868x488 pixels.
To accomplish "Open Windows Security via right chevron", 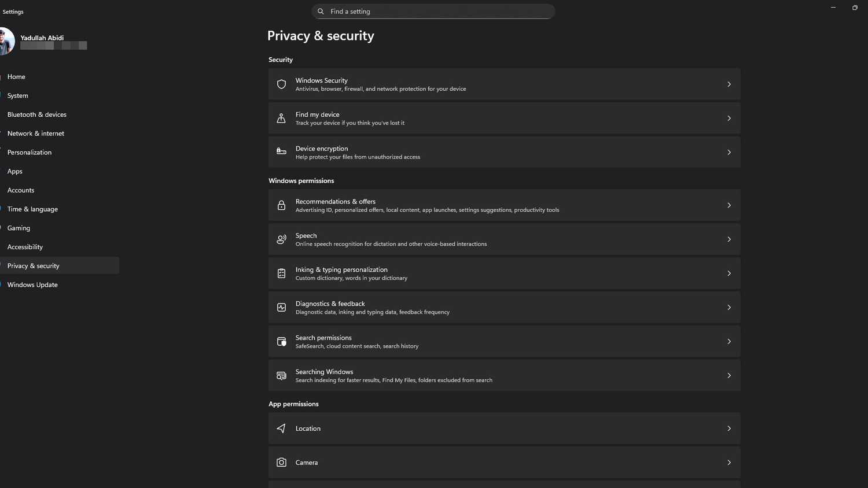I will 729,84.
